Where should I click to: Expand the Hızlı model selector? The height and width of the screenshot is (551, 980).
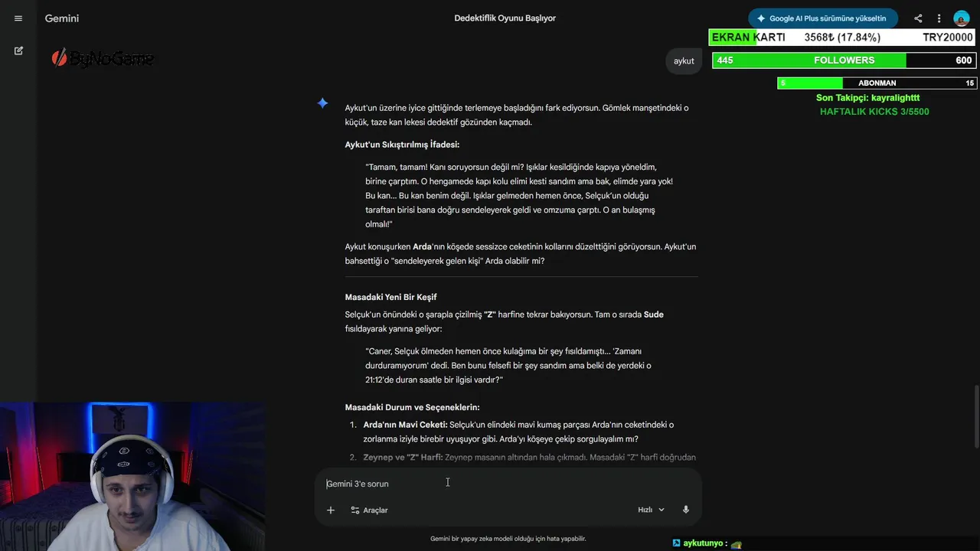652,510
